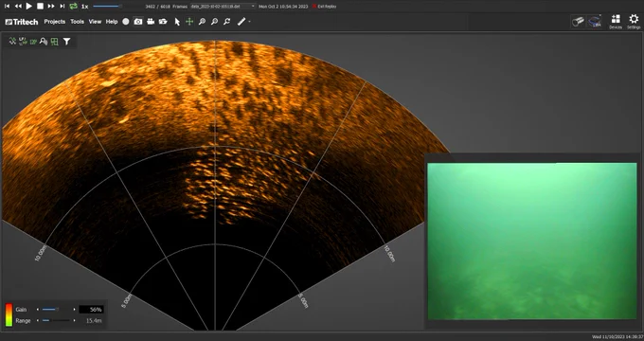The height and width of the screenshot is (341, 644).
Task: Stop the replay playback
Action: point(40,7)
